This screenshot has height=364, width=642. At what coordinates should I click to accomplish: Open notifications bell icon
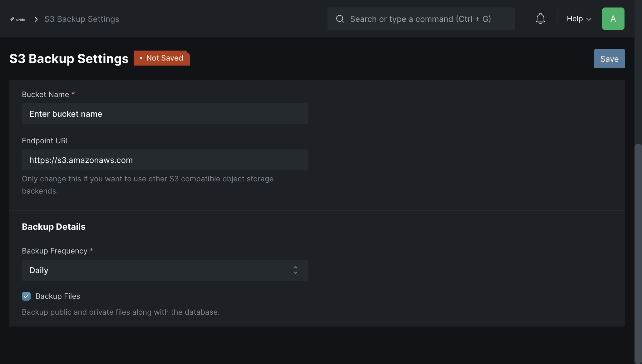540,19
